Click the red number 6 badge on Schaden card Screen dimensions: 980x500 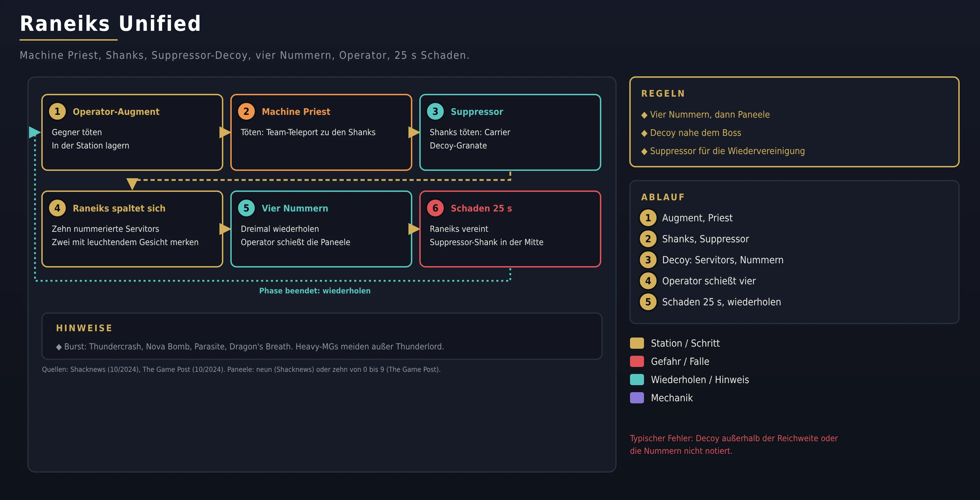click(435, 208)
